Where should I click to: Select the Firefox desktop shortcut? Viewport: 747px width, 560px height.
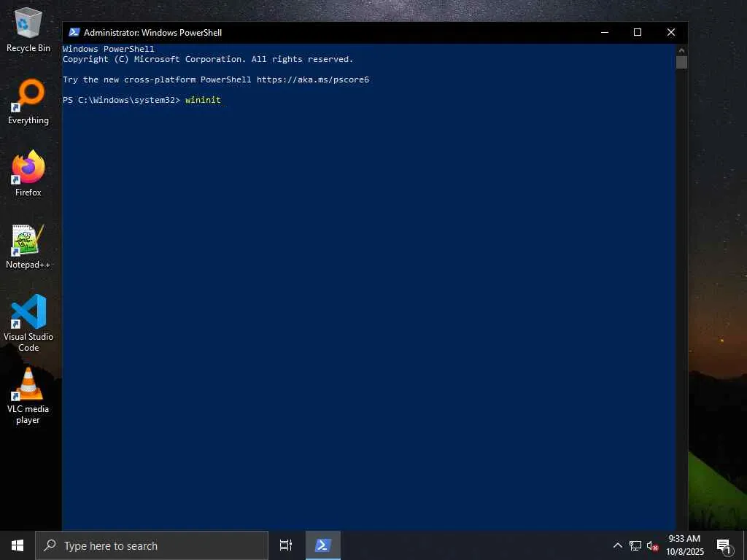coord(28,174)
